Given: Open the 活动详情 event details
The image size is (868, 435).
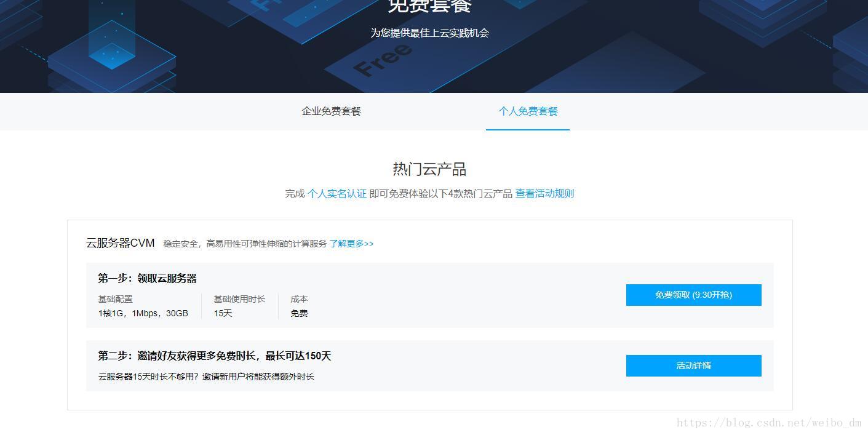Looking at the screenshot, I should pyautogui.click(x=693, y=365).
